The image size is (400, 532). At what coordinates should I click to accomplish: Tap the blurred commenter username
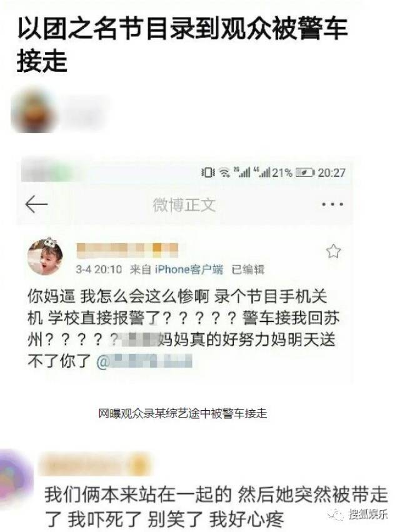click(92, 464)
